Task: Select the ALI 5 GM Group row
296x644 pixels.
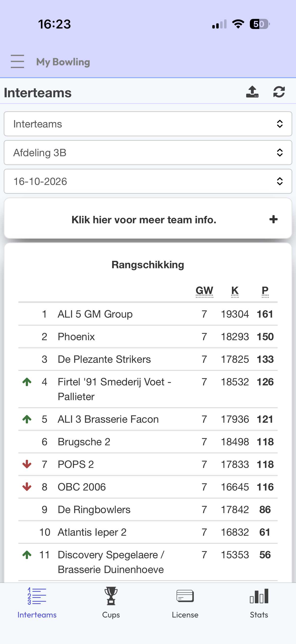Action: coord(148,314)
